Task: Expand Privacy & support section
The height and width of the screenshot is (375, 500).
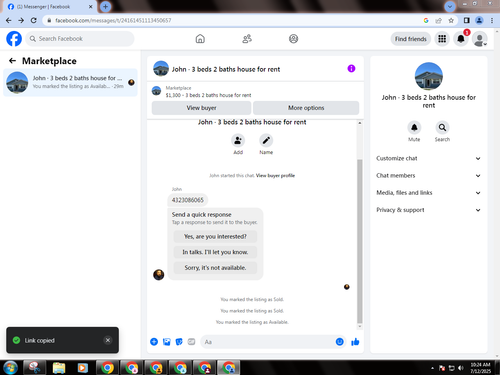Action: click(x=428, y=210)
